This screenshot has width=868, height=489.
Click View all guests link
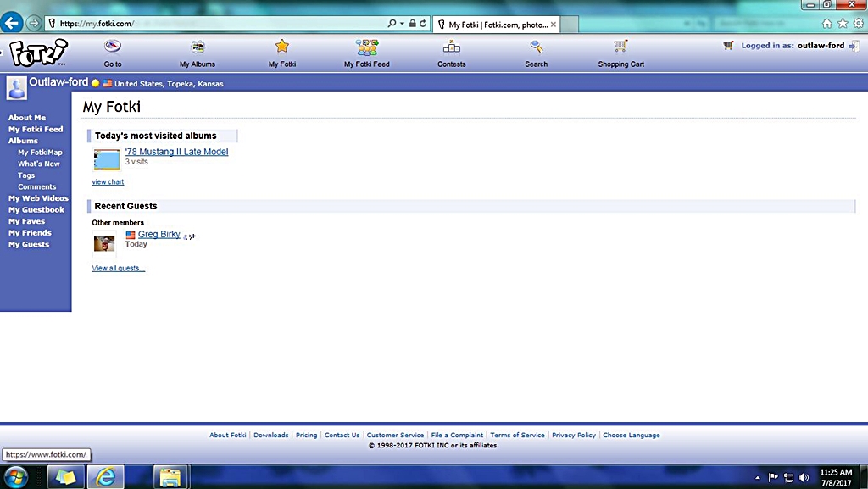[x=119, y=268]
